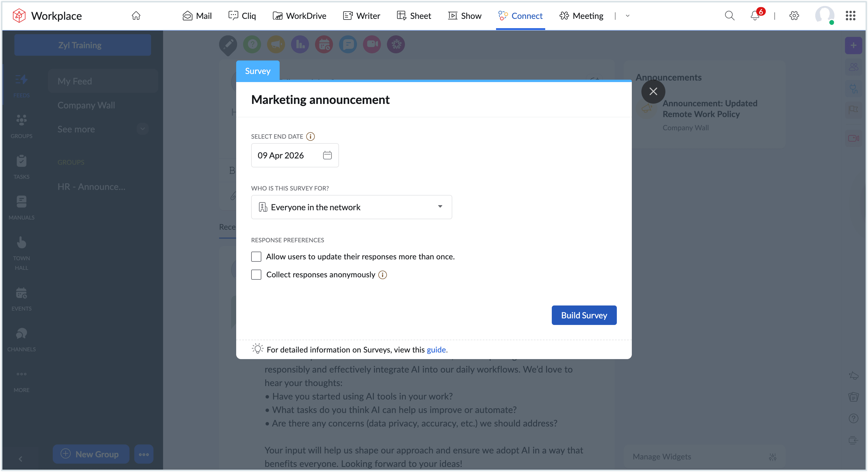Create an event using the calendar icon
The height and width of the screenshot is (472, 868).
click(324, 44)
